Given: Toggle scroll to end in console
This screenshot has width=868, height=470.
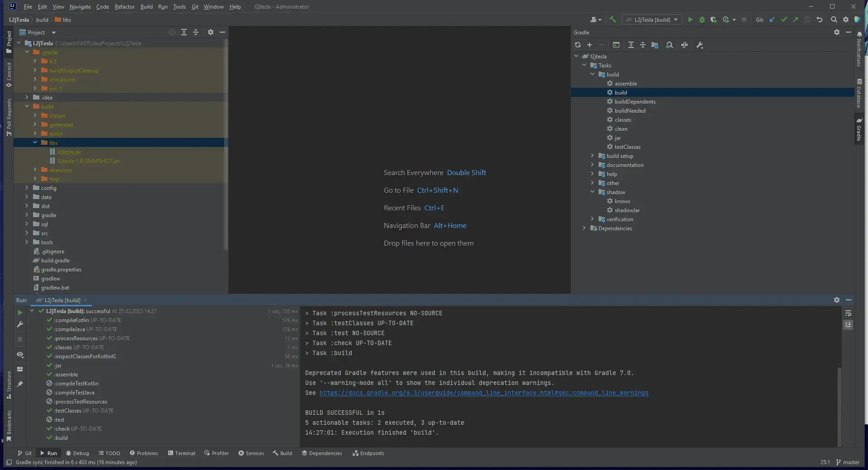Looking at the screenshot, I should coord(848,325).
